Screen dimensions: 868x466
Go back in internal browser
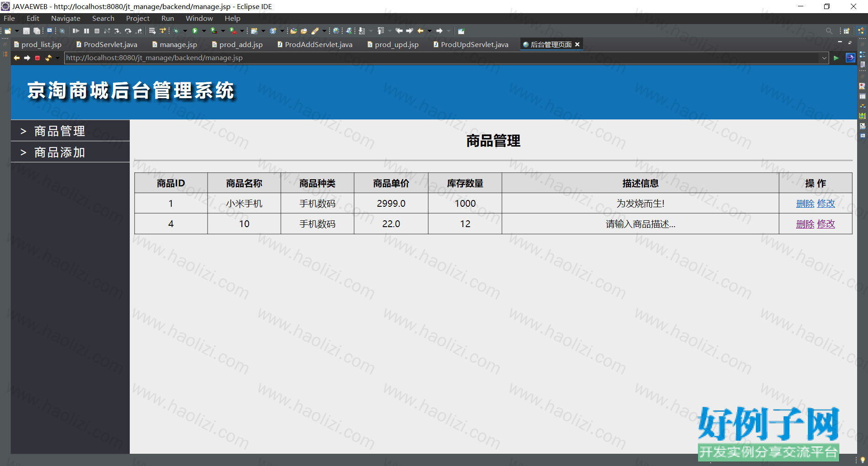17,58
